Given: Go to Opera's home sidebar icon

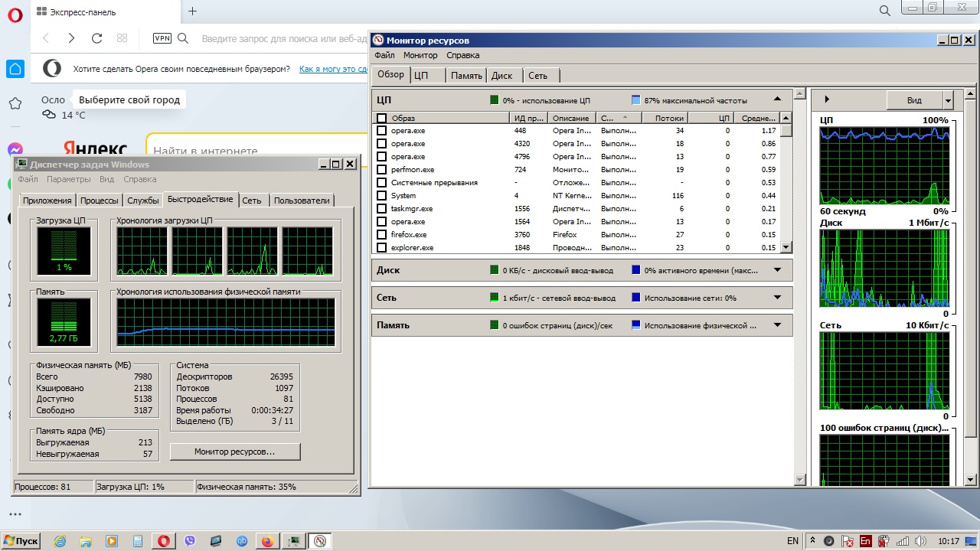Looking at the screenshot, I should [x=15, y=69].
